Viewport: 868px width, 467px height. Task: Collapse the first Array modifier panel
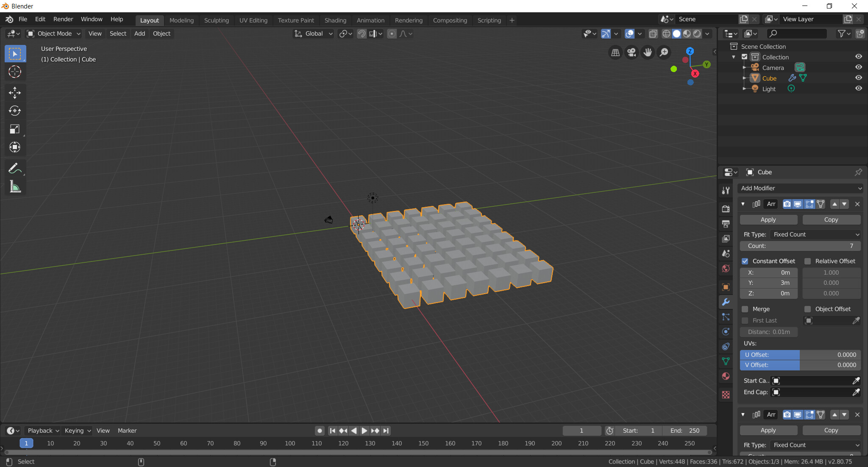point(744,204)
